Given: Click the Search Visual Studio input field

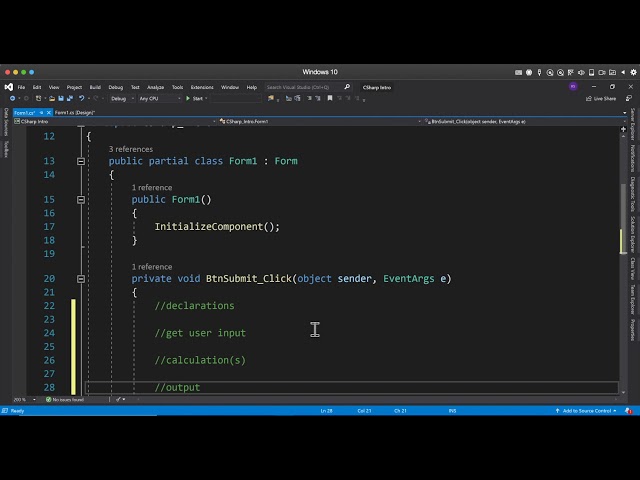Looking at the screenshot, I should click(x=304, y=87).
